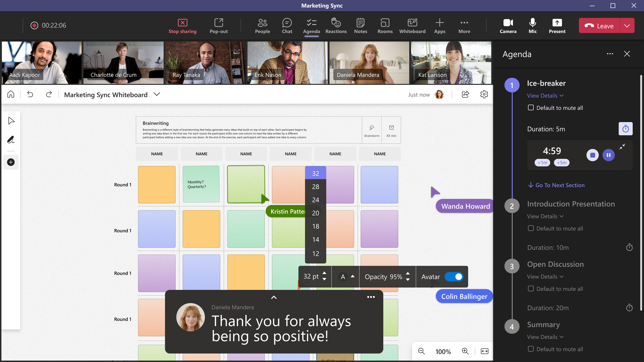Open Reactions menu
This screenshot has height=362, width=644.
click(x=336, y=25)
